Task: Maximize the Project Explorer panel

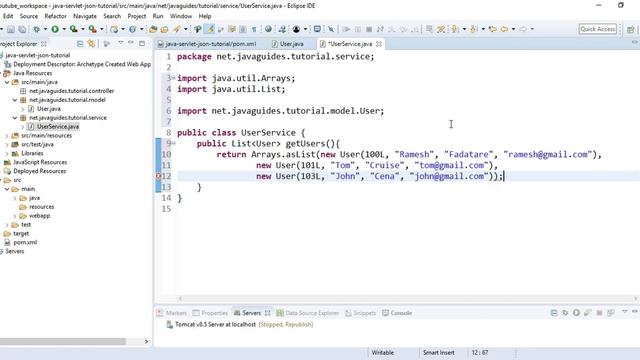Action: (142, 43)
